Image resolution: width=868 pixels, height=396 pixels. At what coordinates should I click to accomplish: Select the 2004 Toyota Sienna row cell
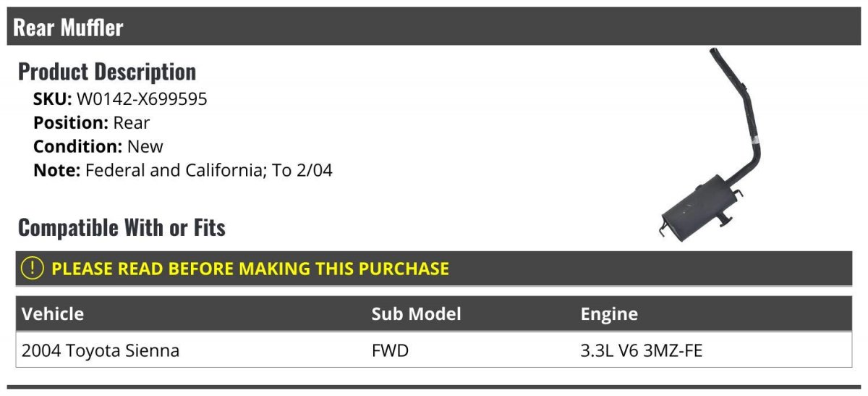coord(101,351)
